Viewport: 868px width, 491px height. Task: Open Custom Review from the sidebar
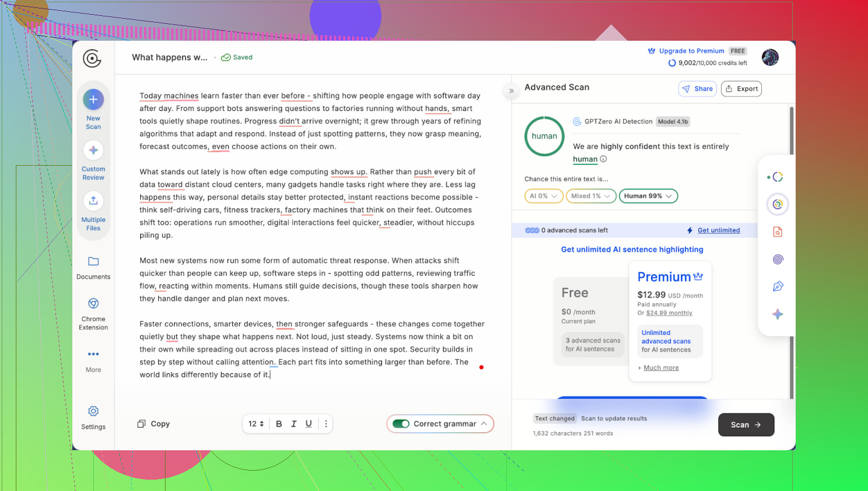pos(93,150)
